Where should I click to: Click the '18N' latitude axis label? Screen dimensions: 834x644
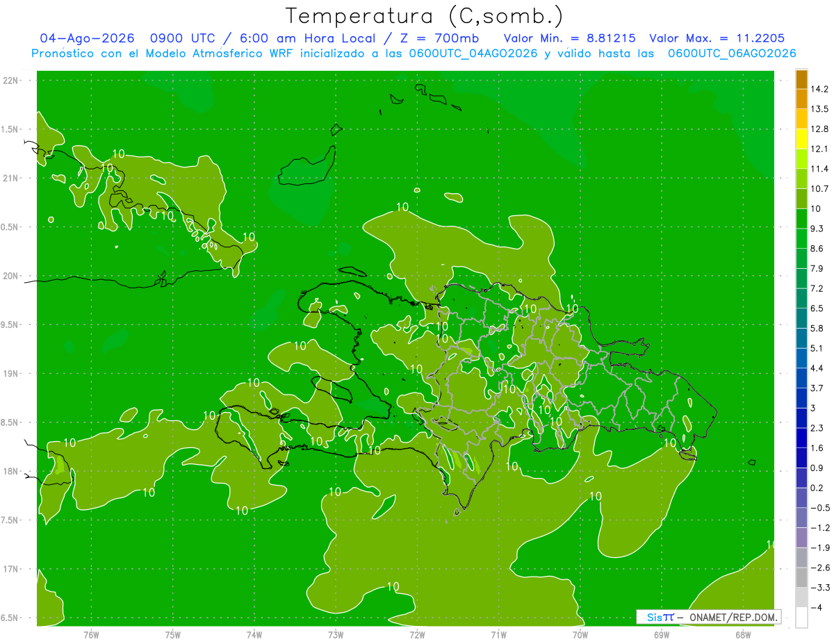[x=11, y=471]
